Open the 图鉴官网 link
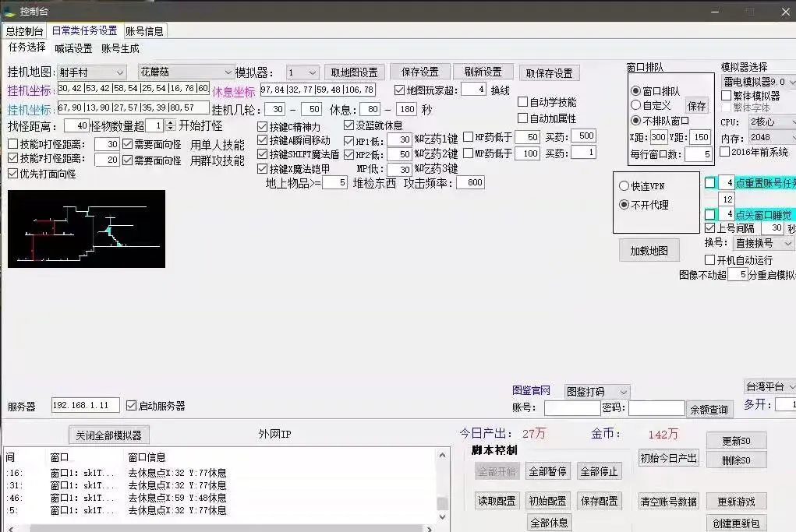Screen dimensions: 796x532 (532, 391)
